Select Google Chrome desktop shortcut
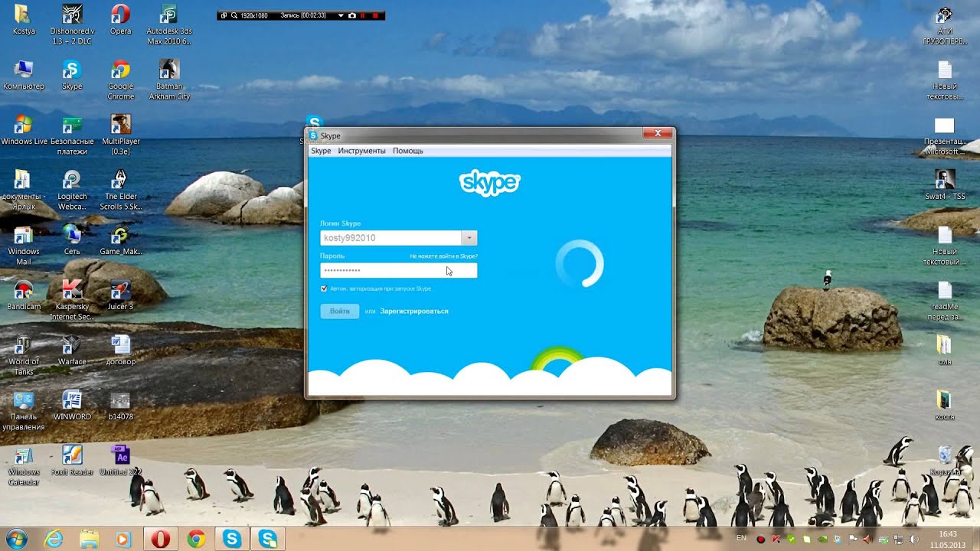The height and width of the screenshot is (551, 980). (120, 80)
